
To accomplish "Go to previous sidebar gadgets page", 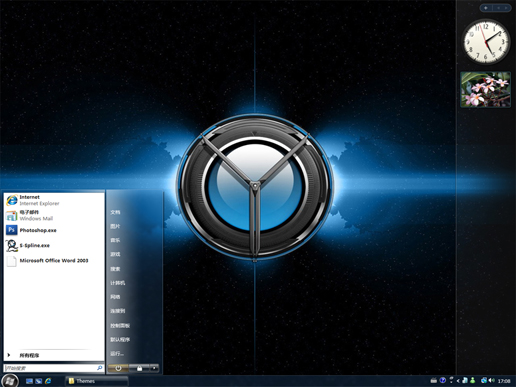I will pyautogui.click(x=498, y=8).
